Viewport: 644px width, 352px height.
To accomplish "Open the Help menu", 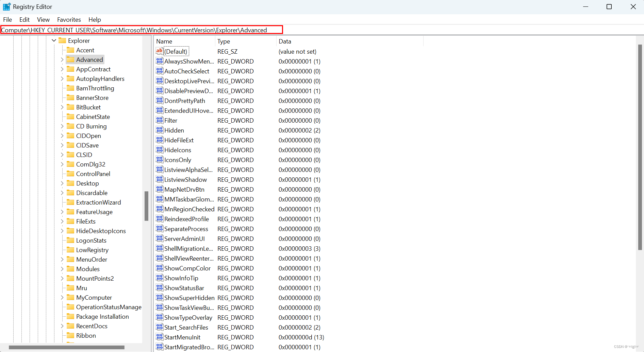I will 95,20.
